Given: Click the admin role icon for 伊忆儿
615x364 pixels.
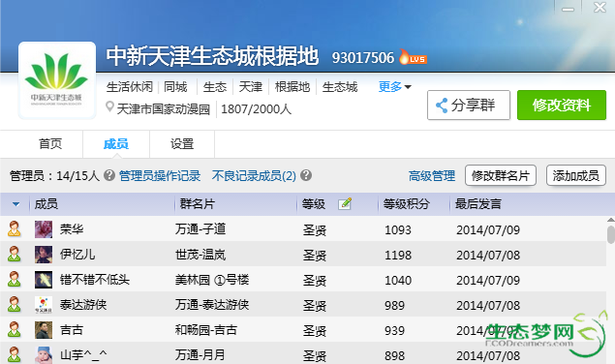Looking at the screenshot, I should (15, 255).
